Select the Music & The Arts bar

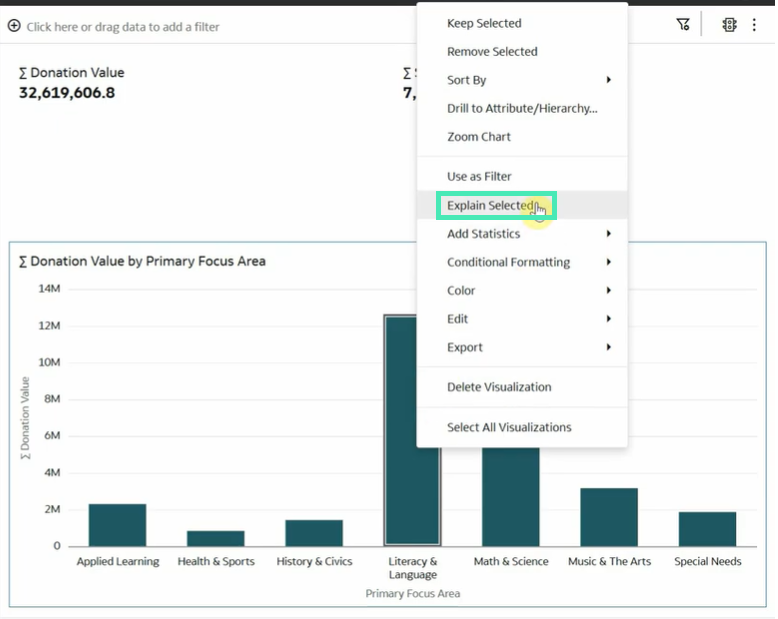click(x=609, y=517)
